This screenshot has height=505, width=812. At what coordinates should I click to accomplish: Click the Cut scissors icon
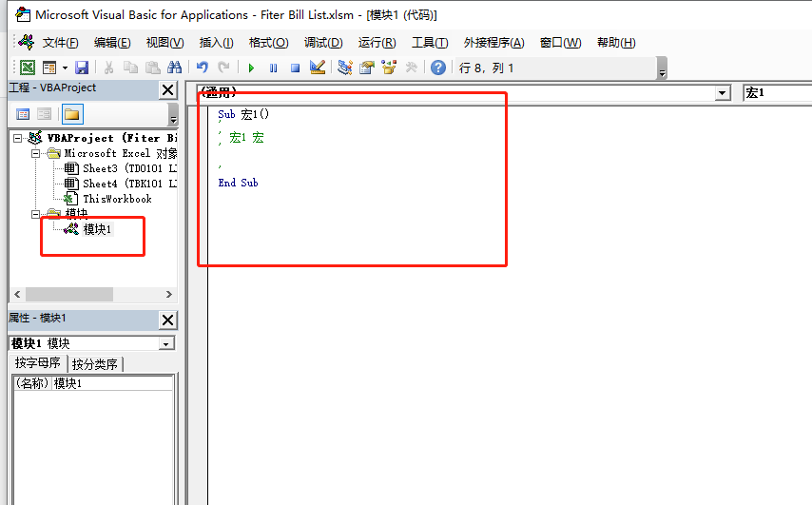(108, 68)
